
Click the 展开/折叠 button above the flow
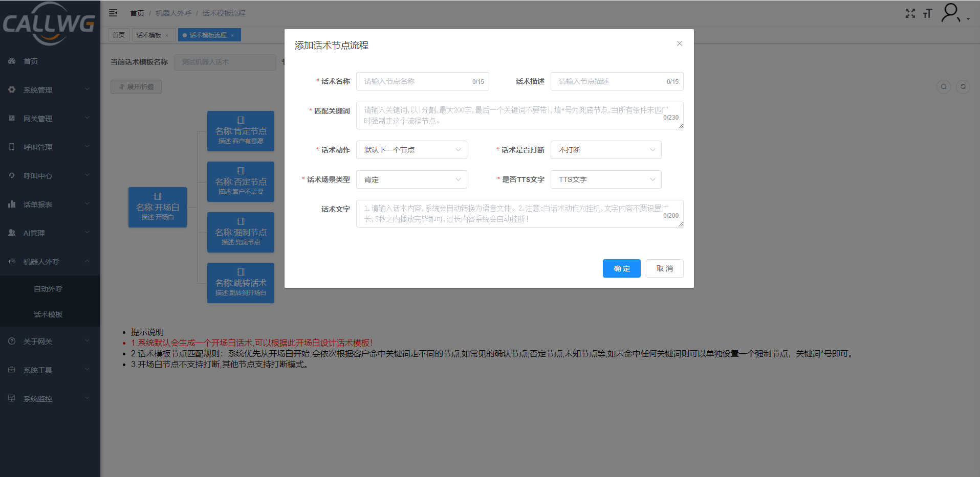point(136,86)
